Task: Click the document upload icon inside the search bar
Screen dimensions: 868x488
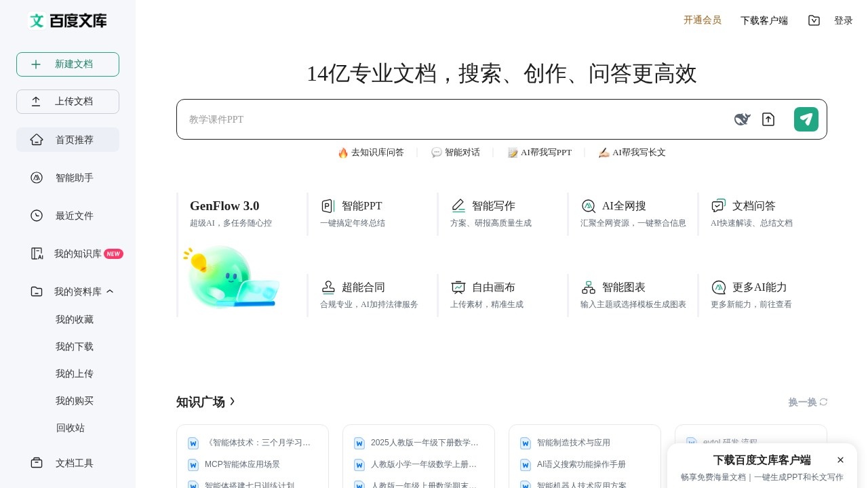Action: pos(768,119)
